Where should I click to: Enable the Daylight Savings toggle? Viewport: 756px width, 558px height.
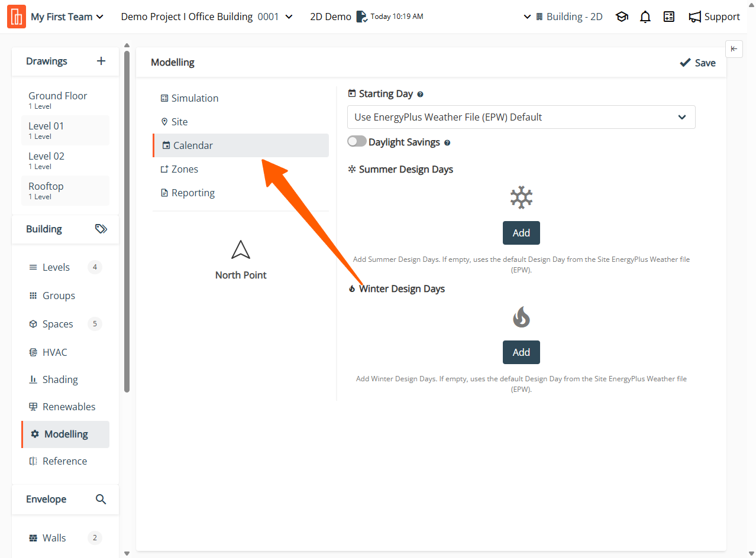[x=357, y=142]
